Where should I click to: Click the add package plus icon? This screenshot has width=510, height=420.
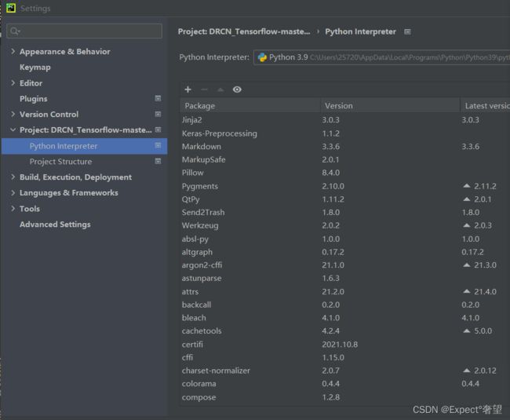(x=188, y=89)
